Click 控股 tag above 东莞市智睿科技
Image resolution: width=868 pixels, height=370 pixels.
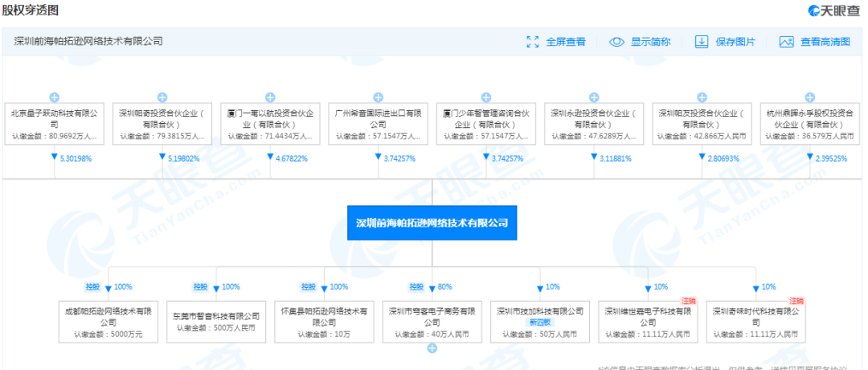199,287
